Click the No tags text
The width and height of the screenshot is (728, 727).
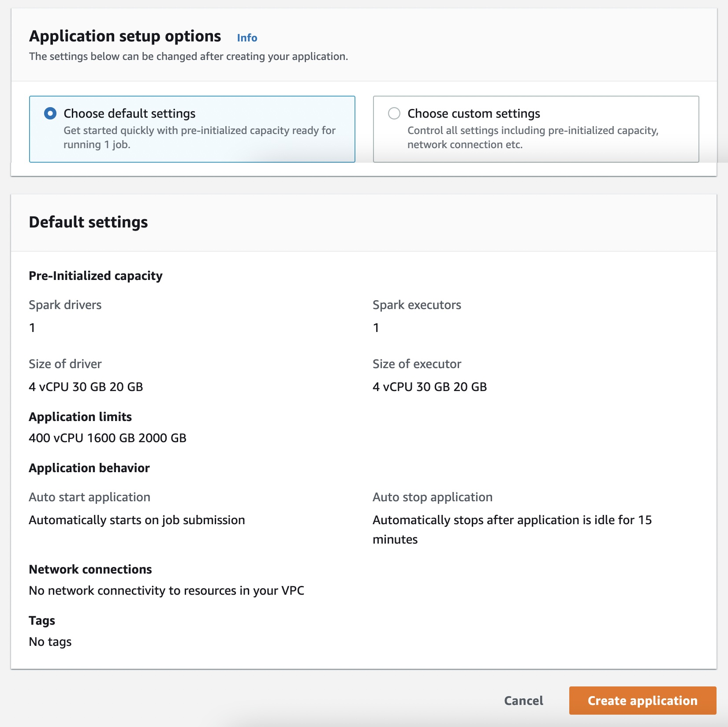tap(50, 641)
